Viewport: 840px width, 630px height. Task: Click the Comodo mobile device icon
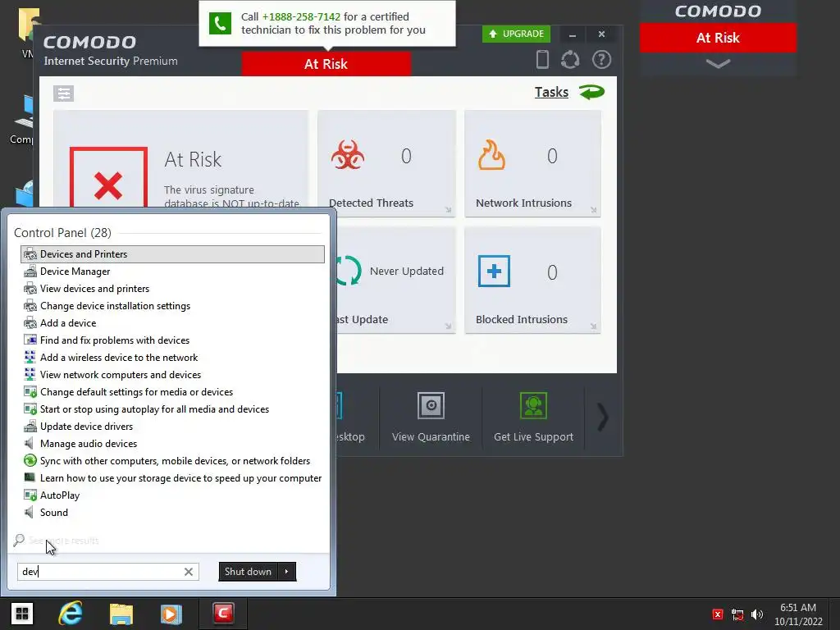point(542,59)
